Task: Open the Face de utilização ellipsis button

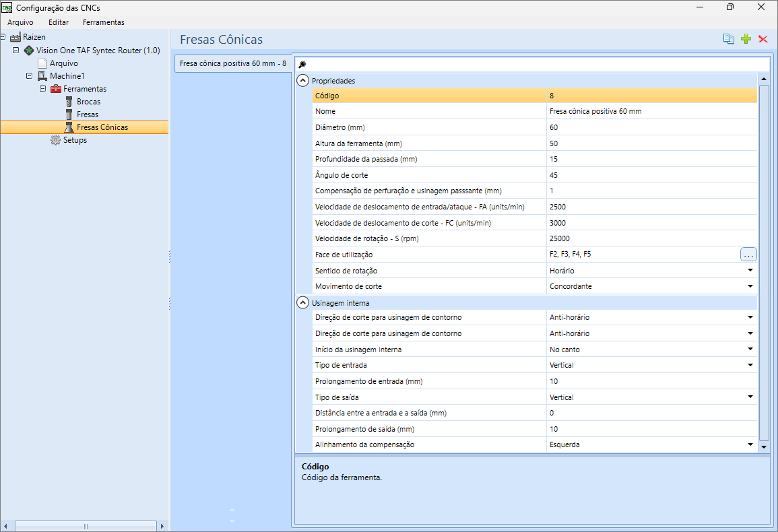Action: click(x=748, y=255)
